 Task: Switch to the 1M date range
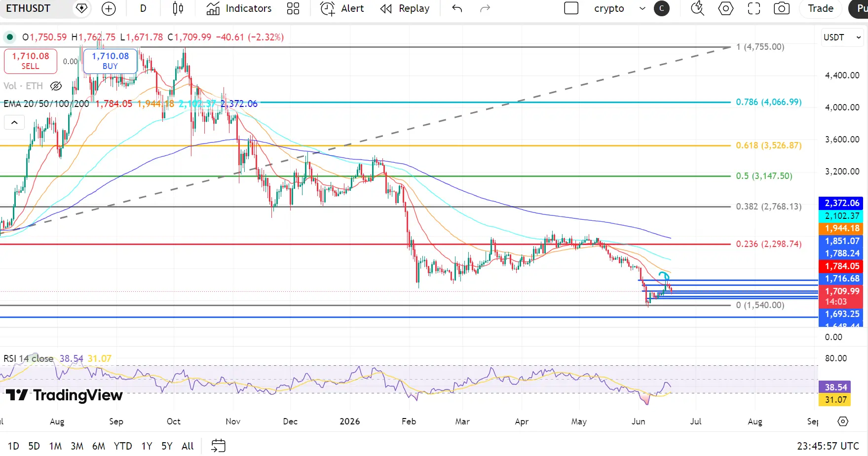coord(55,446)
